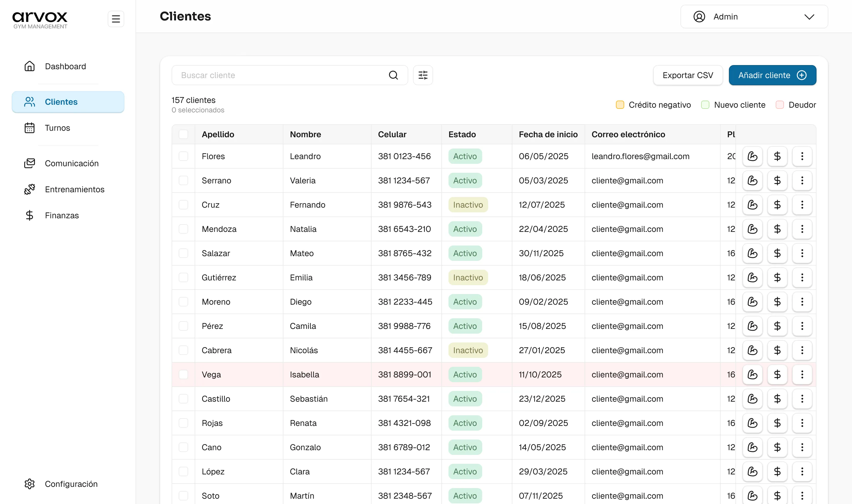852x504 pixels.
Task: Select the Rojas row checkbox
Action: [x=183, y=423]
